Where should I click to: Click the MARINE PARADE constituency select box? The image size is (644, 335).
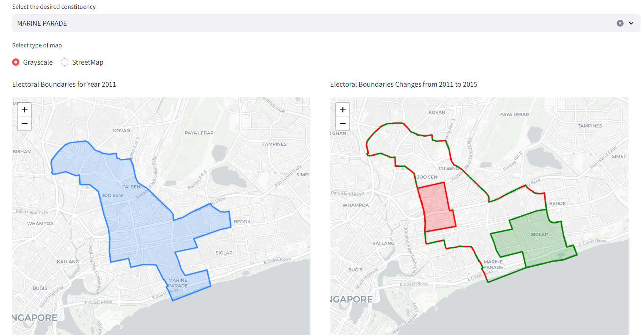coord(294,23)
